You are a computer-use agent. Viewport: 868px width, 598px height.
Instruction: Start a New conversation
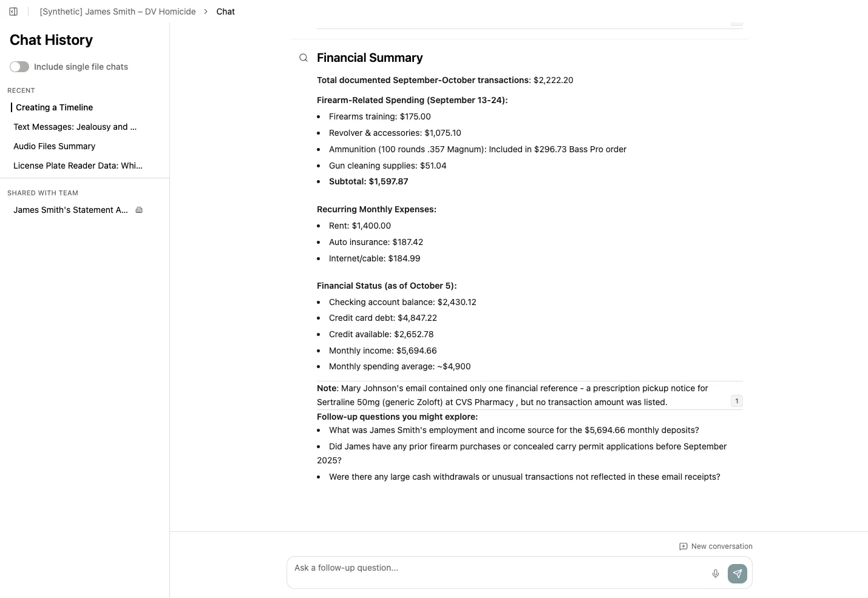tap(722, 546)
